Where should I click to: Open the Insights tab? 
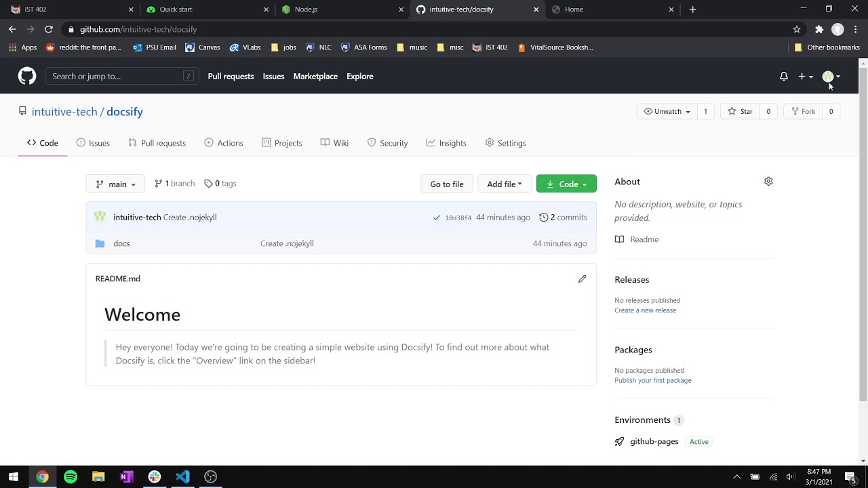pyautogui.click(x=446, y=143)
